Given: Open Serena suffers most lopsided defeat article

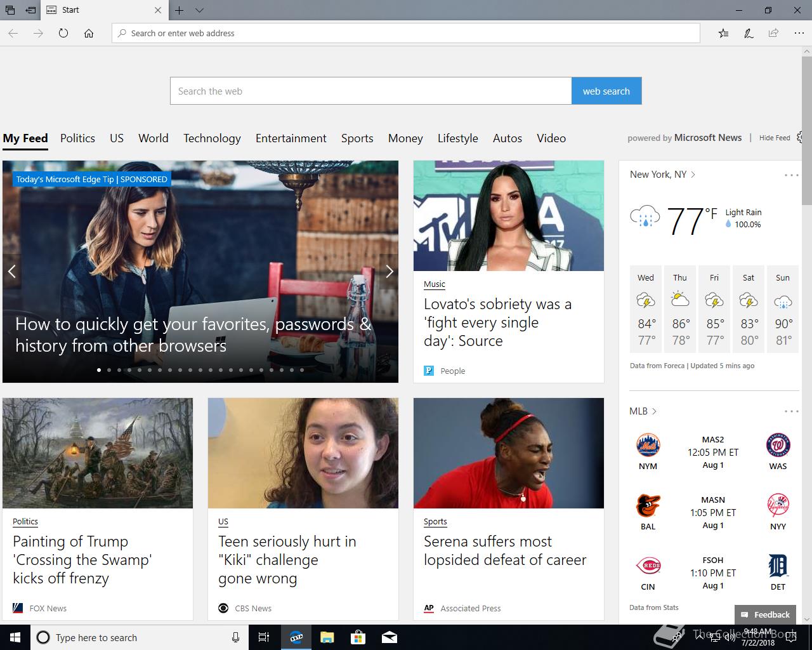Looking at the screenshot, I should pos(505,550).
